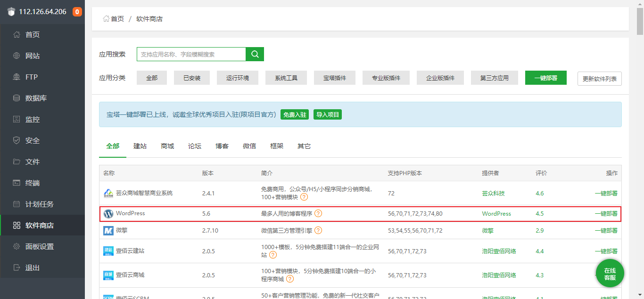Viewport: 644px width, 299px height.
Task: Click the help question mark beside WordPress description
Action: (319, 213)
